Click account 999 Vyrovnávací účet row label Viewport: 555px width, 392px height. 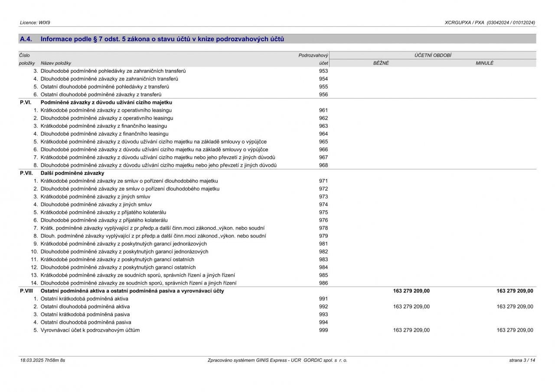(90, 330)
